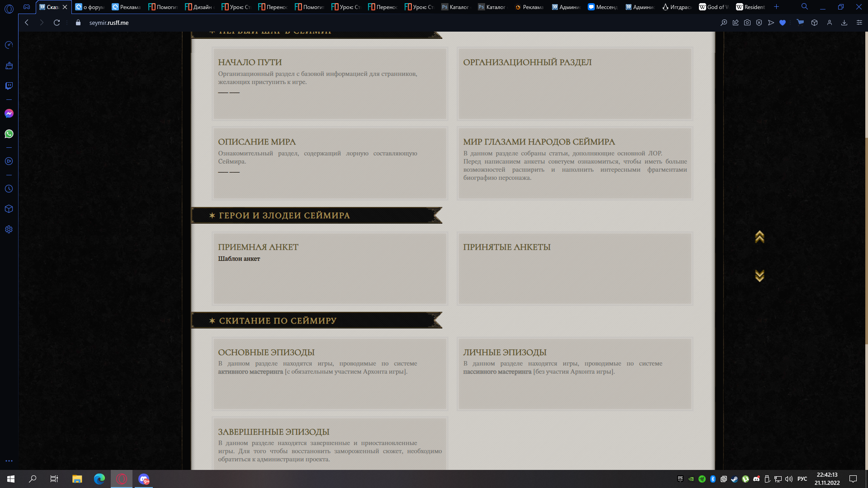Reload the page
This screenshot has height=488, width=868.
tap(57, 23)
